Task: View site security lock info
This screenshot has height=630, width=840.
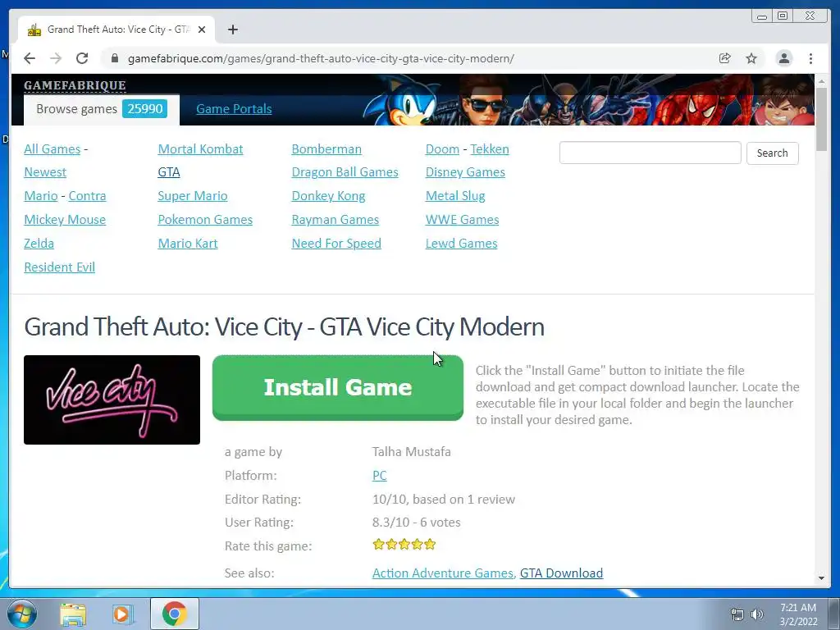Action: point(114,58)
